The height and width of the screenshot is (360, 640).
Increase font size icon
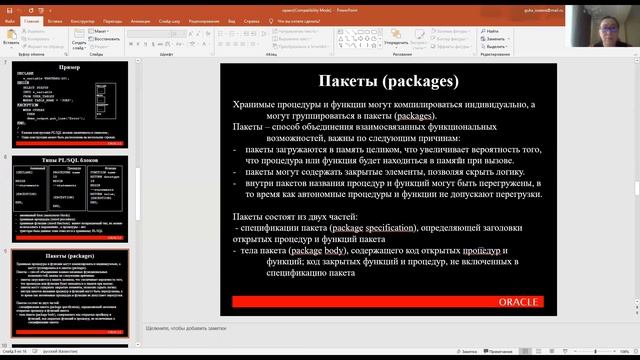tap(191, 34)
